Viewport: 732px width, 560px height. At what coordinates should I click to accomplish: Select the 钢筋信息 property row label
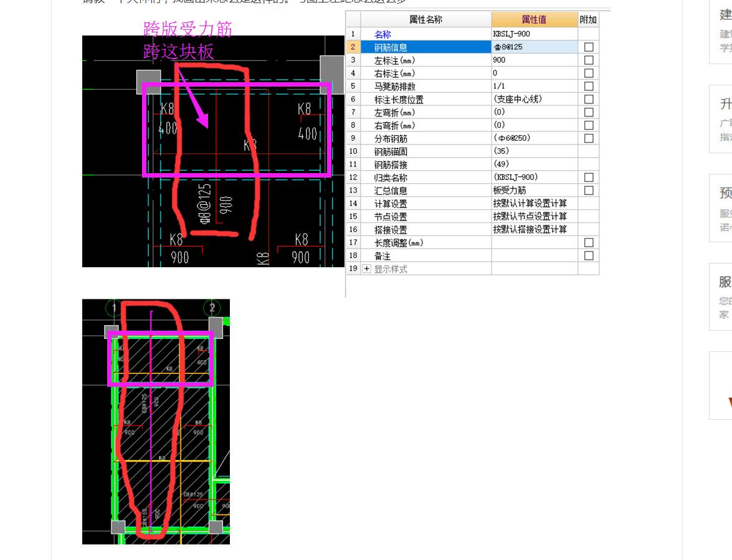click(x=391, y=47)
